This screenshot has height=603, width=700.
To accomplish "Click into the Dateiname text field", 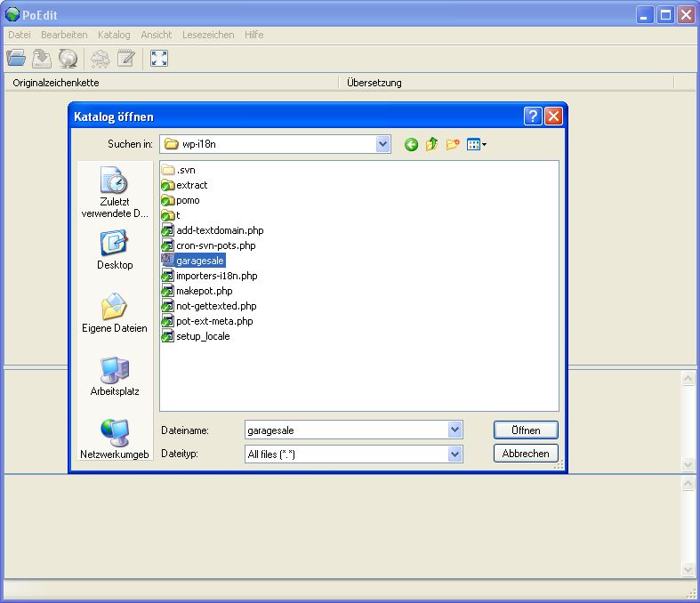I will (x=347, y=430).
